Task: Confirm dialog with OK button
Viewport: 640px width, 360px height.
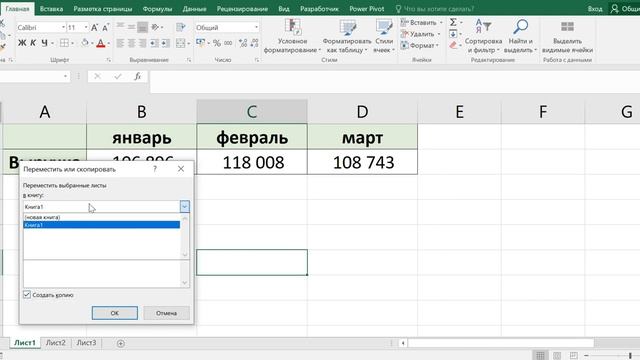Action: coord(115,313)
